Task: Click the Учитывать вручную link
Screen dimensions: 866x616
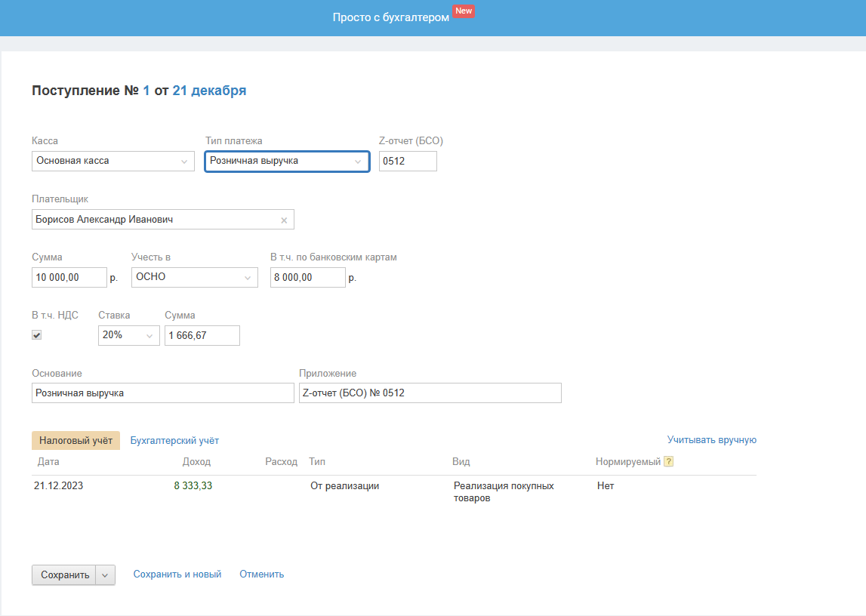Action: 711,439
